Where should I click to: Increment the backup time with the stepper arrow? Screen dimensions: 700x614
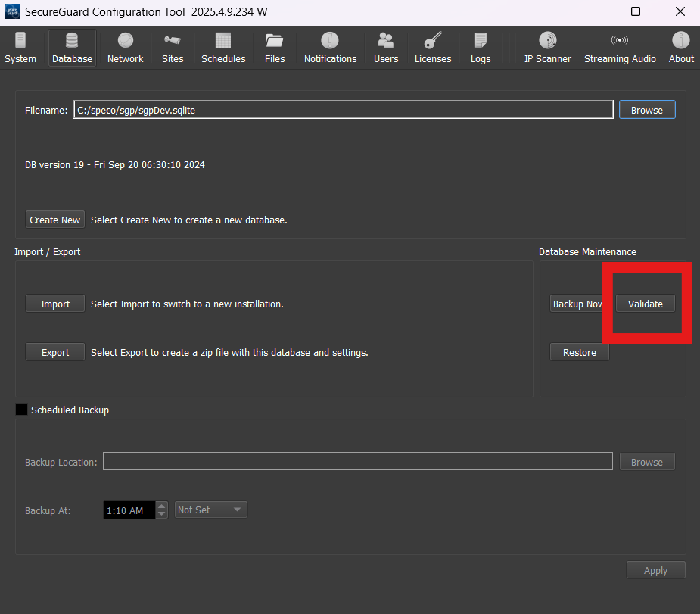coord(160,506)
